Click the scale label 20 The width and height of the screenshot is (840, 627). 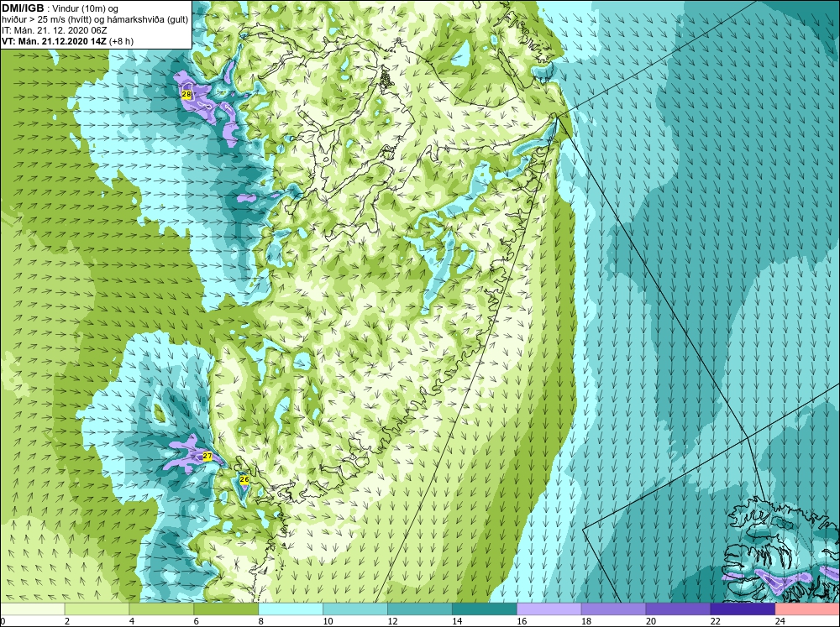pos(651,621)
